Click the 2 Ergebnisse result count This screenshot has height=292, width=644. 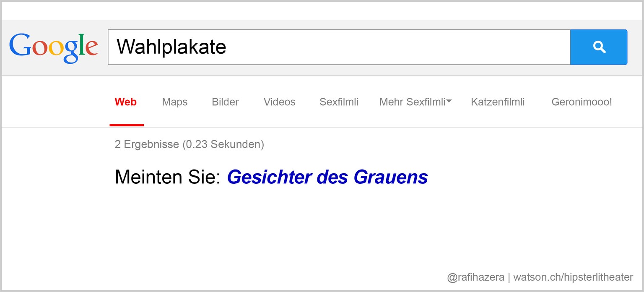pyautogui.click(x=147, y=145)
